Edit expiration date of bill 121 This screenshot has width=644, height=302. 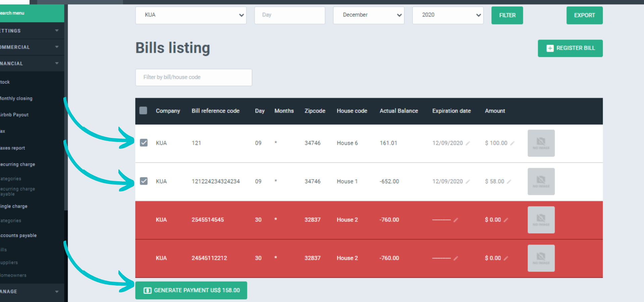(x=468, y=143)
